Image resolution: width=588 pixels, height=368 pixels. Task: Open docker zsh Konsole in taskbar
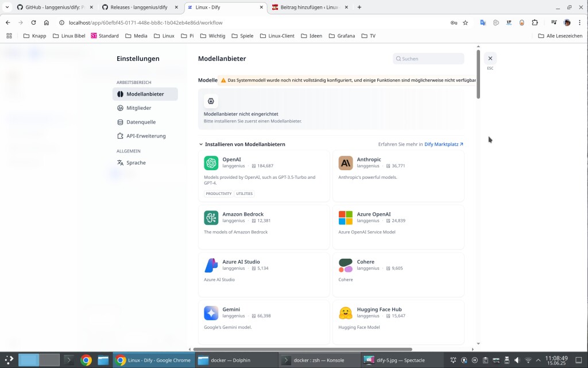click(319, 360)
